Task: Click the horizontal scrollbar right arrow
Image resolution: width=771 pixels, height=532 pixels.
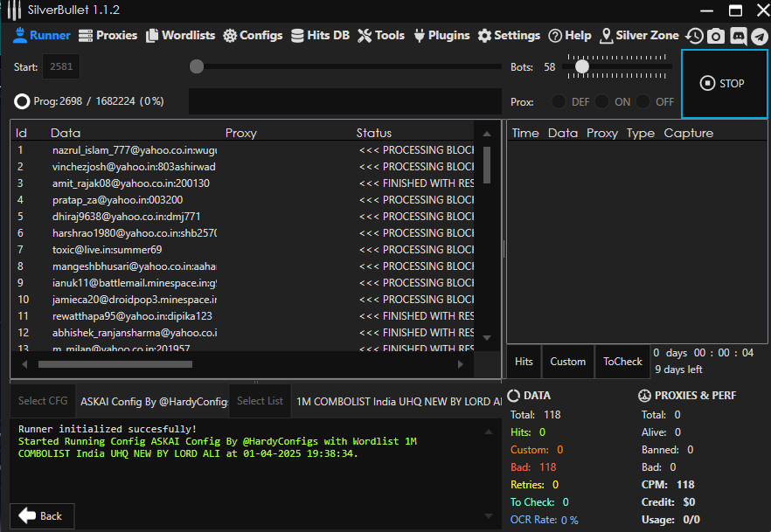Action: pos(461,364)
